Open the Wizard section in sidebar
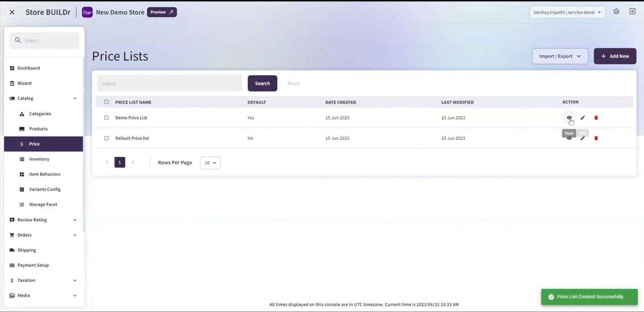The image size is (644, 312). (24, 83)
